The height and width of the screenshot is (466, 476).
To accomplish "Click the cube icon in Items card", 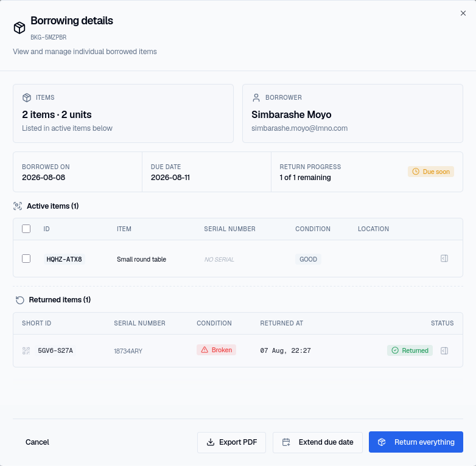I will 27,98.
